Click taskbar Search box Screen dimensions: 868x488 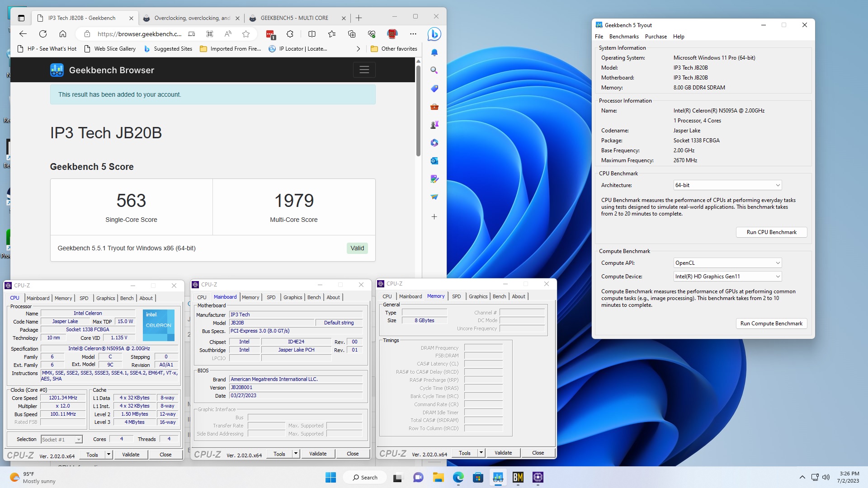click(x=364, y=478)
